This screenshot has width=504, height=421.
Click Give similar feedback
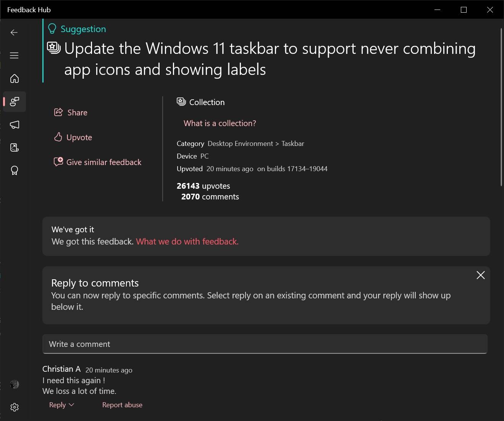pos(98,162)
